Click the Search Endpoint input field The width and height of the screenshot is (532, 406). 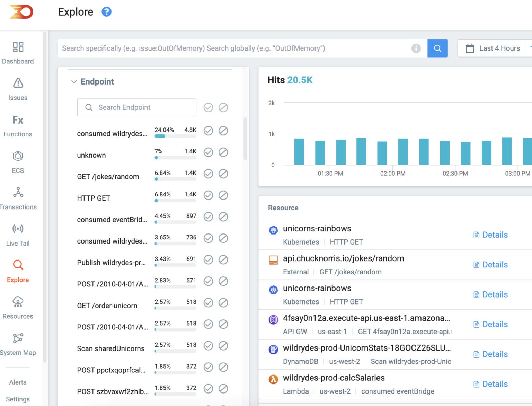(x=136, y=107)
